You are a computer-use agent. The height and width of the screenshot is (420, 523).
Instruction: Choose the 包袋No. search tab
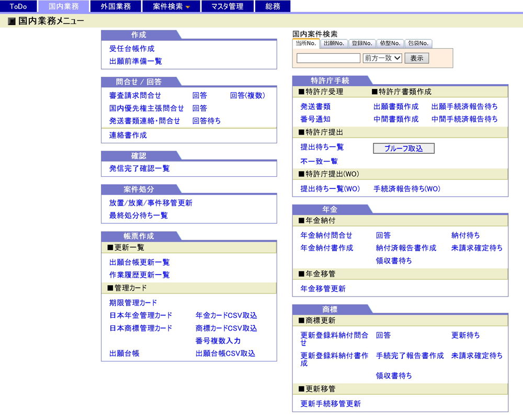(418, 43)
